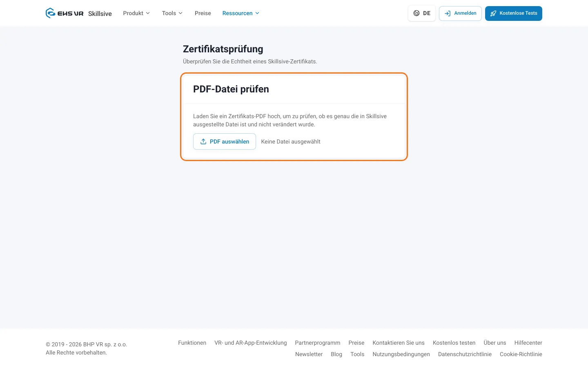
Task: Click the Anmelden button
Action: tap(460, 13)
